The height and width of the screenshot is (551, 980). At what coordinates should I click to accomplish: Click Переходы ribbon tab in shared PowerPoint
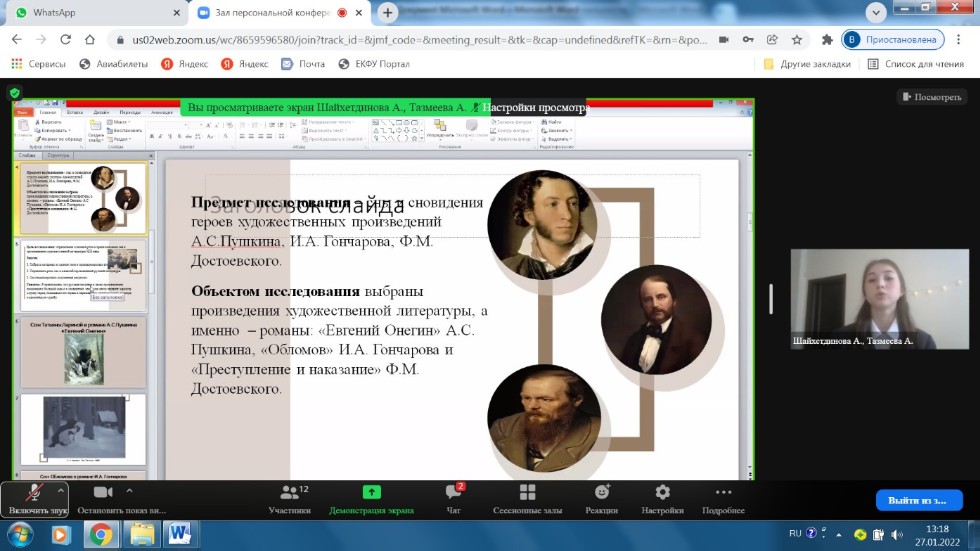(130, 112)
